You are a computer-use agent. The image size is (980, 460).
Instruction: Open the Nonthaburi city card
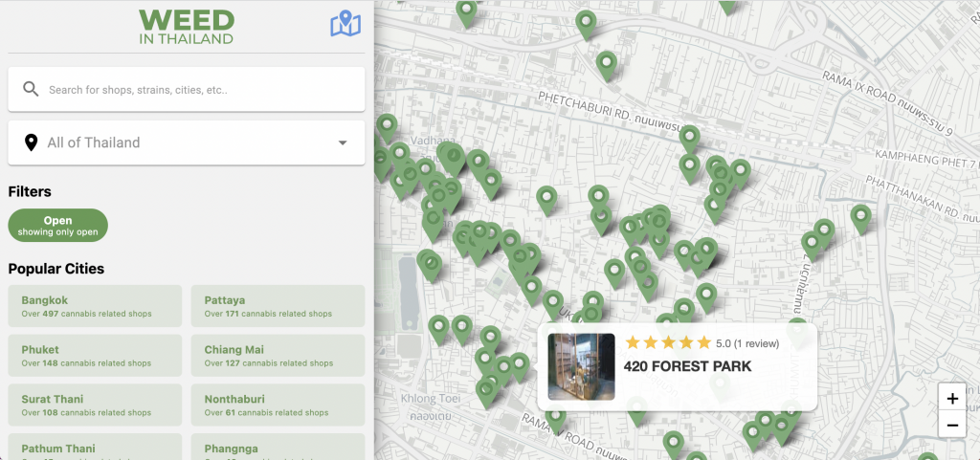point(278,405)
